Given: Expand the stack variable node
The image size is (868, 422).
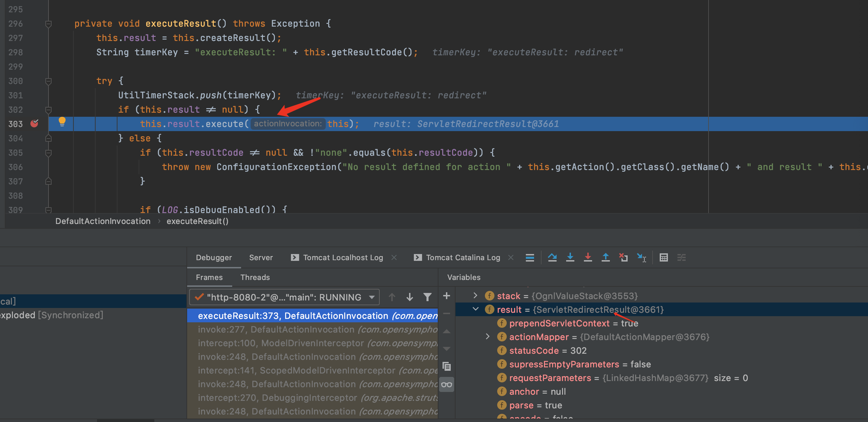Looking at the screenshot, I should [x=475, y=295].
